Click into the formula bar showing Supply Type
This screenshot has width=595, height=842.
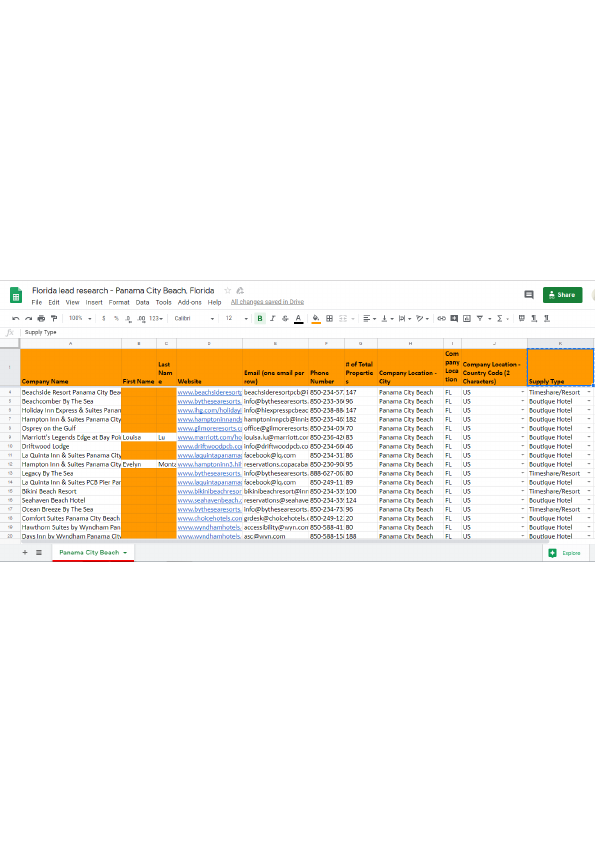coord(306,332)
